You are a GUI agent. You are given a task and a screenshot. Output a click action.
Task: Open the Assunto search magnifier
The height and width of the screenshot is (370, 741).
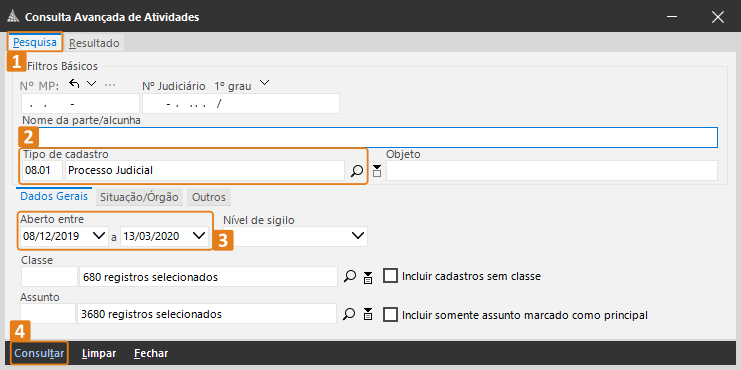tap(349, 314)
